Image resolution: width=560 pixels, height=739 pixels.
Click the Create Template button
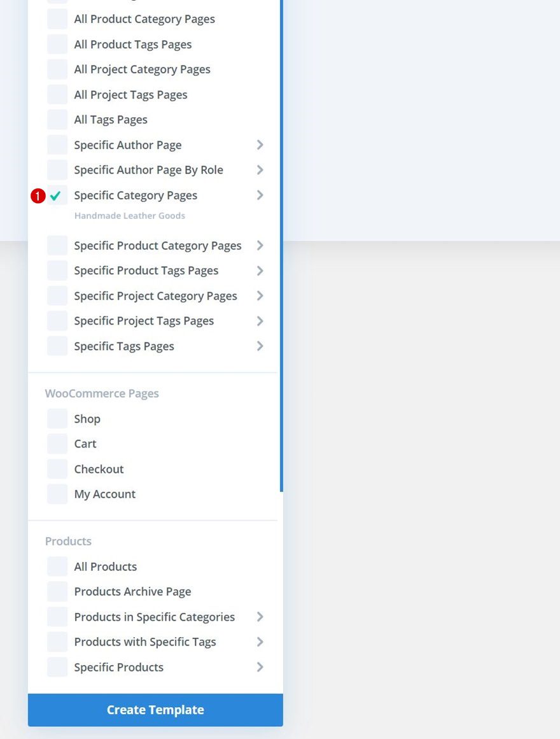[155, 709]
